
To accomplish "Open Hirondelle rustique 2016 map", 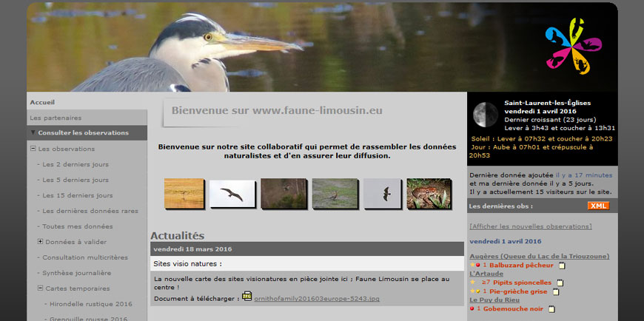I will click(91, 304).
